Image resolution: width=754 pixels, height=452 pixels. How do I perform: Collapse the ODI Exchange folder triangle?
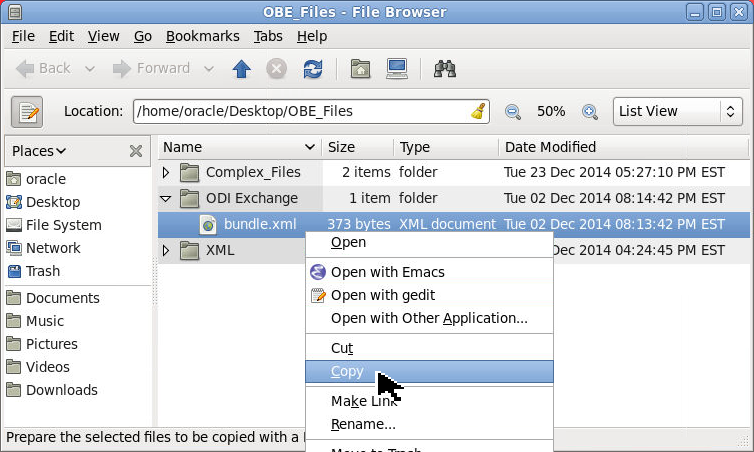tap(166, 199)
